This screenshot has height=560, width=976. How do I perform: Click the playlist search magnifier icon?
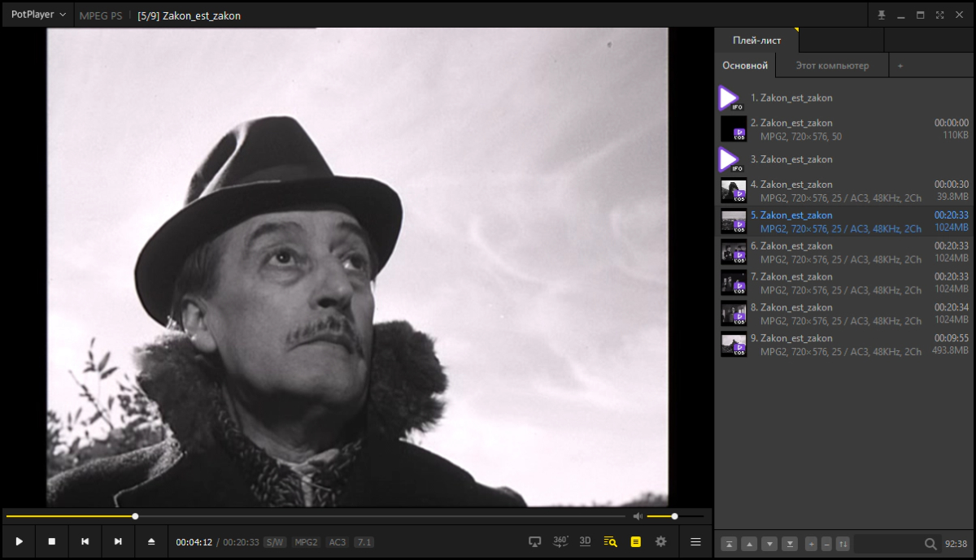930,544
